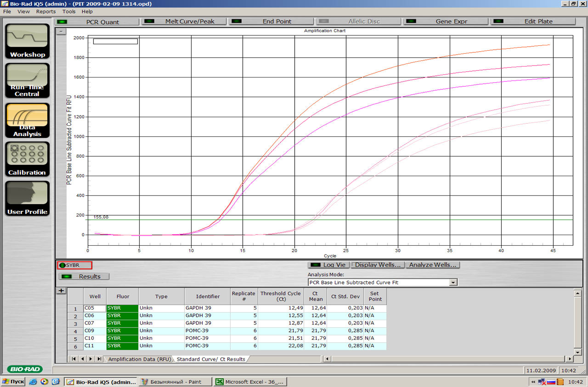588x387 pixels.
Task: Select well C06 cell
Action: tap(94, 316)
